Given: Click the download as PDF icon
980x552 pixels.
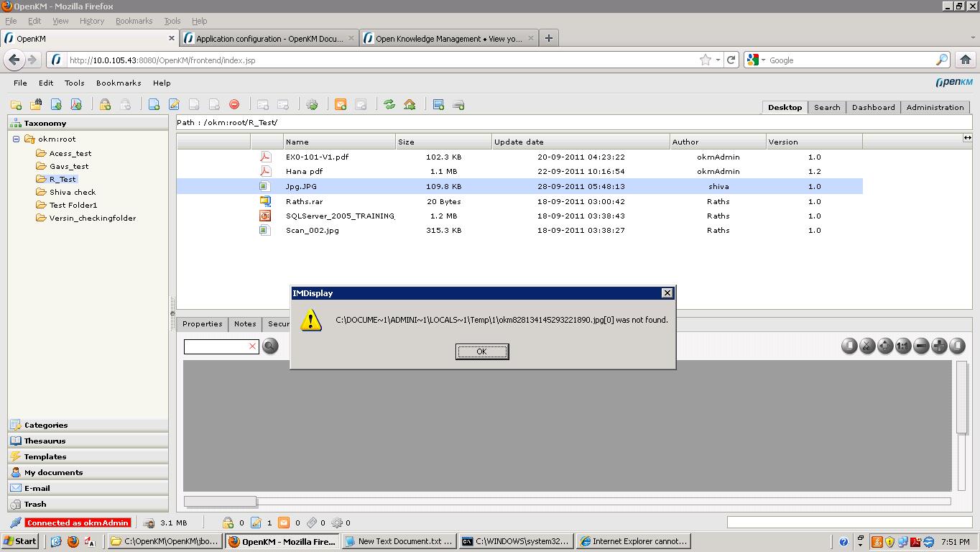Looking at the screenshot, I should [x=76, y=105].
